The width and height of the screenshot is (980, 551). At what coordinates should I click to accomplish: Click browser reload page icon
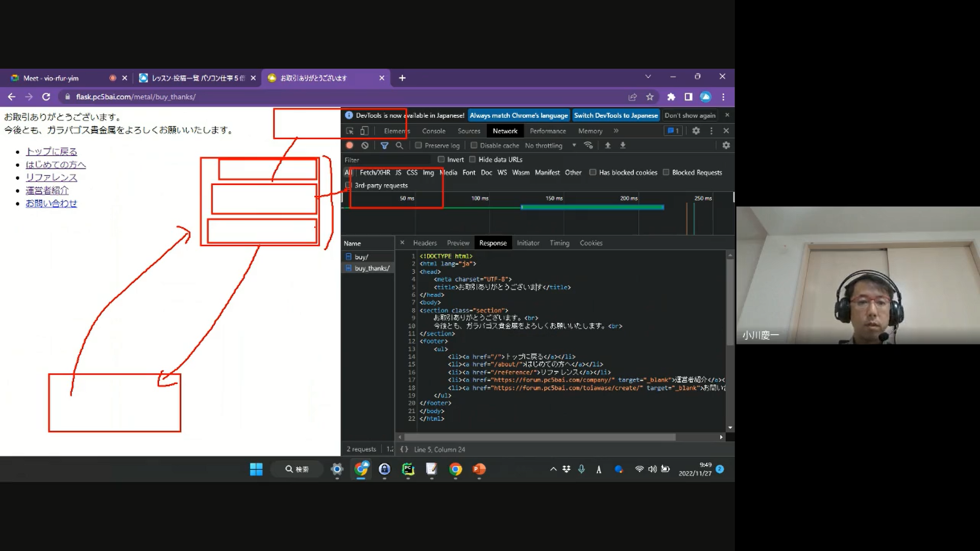point(46,97)
